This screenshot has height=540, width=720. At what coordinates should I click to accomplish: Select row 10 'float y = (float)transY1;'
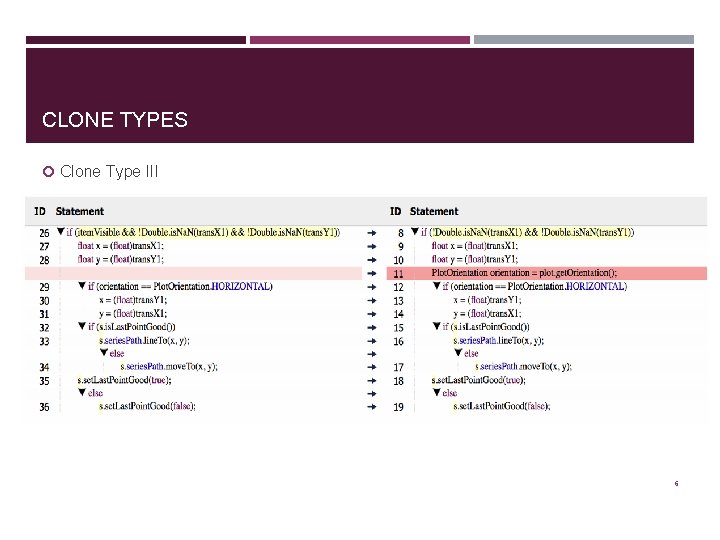tap(475, 259)
